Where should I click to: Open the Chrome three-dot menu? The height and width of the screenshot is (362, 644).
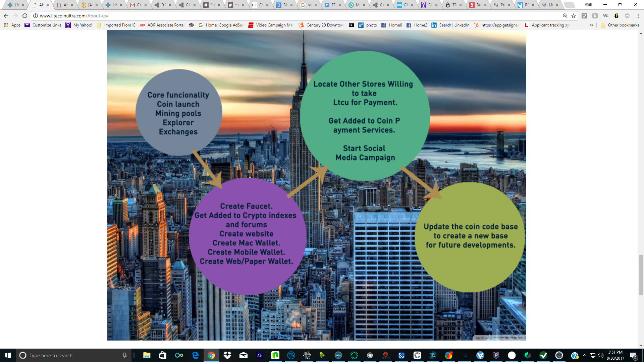[638, 16]
